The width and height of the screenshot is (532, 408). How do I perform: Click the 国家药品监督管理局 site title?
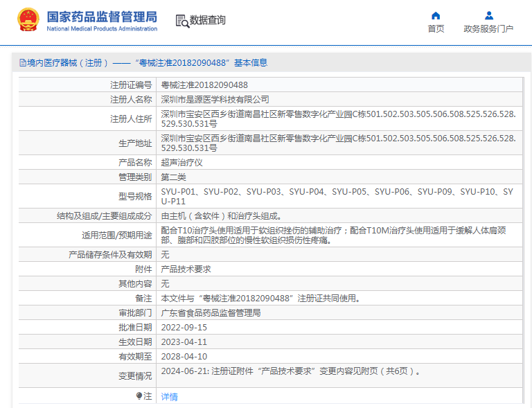(x=102, y=17)
